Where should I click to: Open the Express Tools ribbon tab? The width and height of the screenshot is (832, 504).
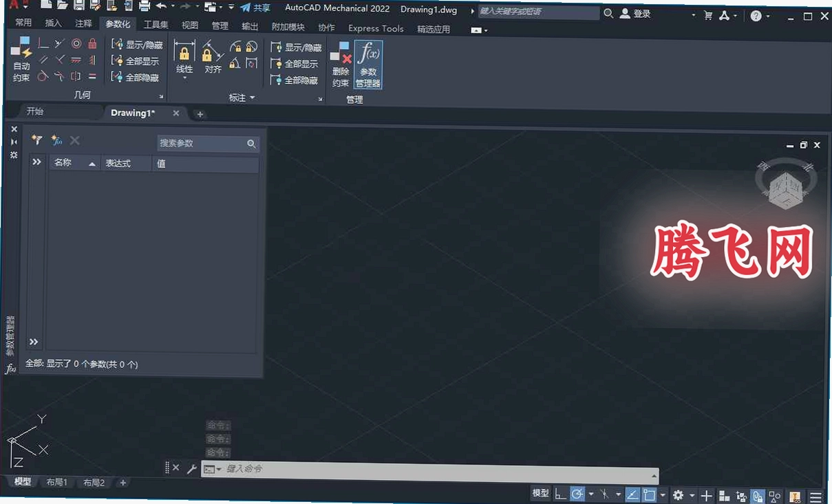pos(376,28)
